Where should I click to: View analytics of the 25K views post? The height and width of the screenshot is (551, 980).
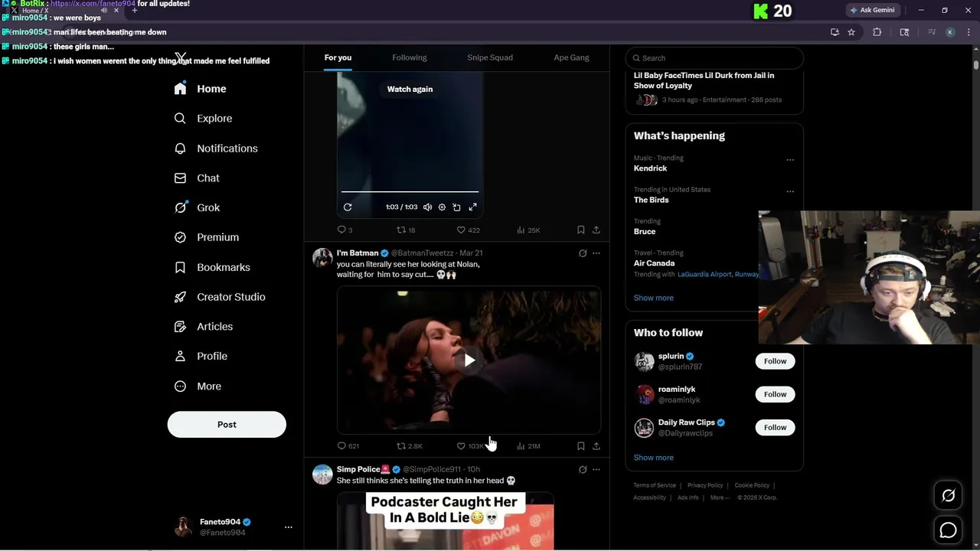pyautogui.click(x=528, y=230)
